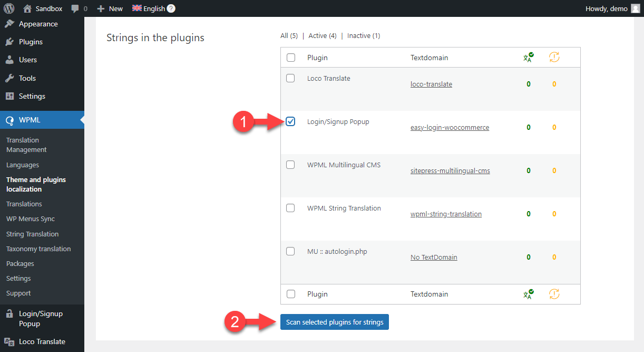The image size is (644, 352).
Task: Open WPML Support submenu item
Action: (x=18, y=293)
